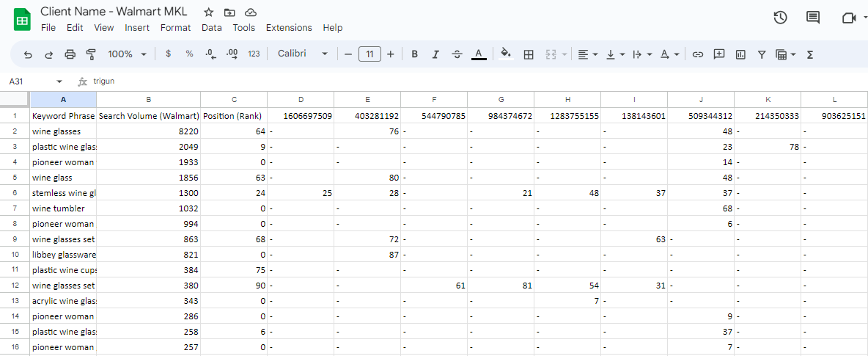
Task: Click the font size field
Action: pos(369,54)
